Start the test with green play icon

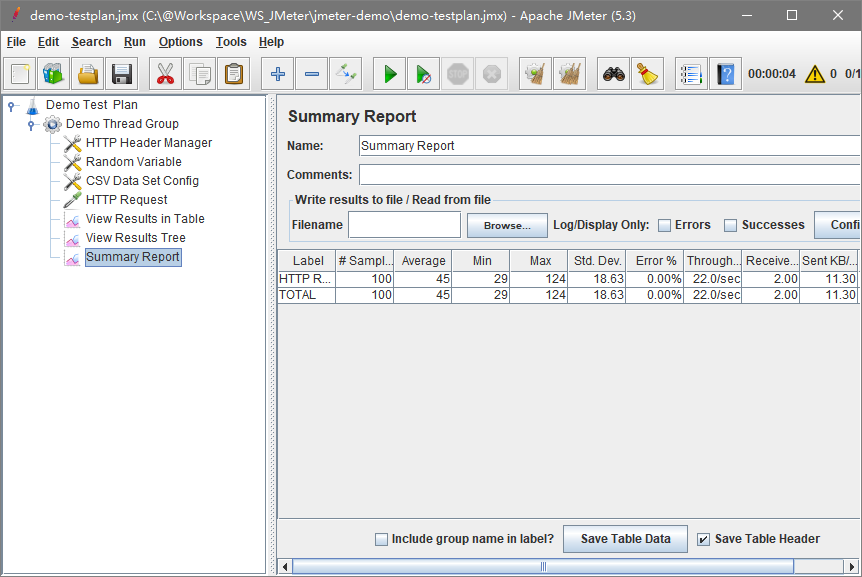(x=390, y=74)
